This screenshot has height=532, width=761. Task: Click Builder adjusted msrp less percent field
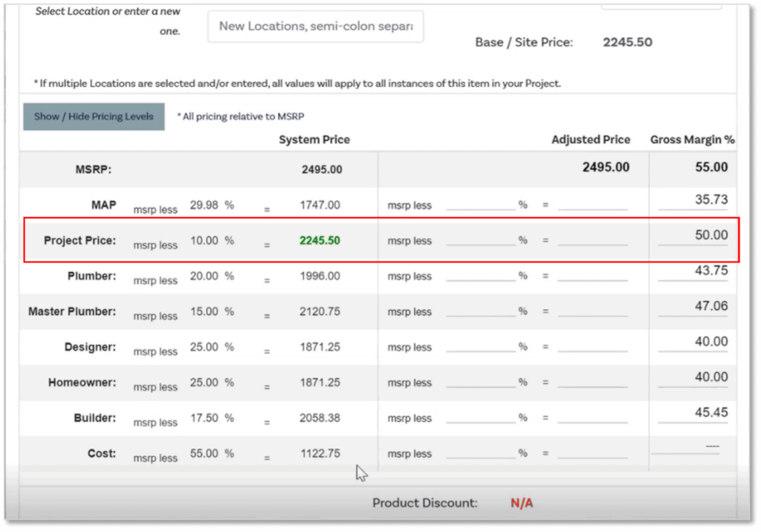click(x=481, y=417)
